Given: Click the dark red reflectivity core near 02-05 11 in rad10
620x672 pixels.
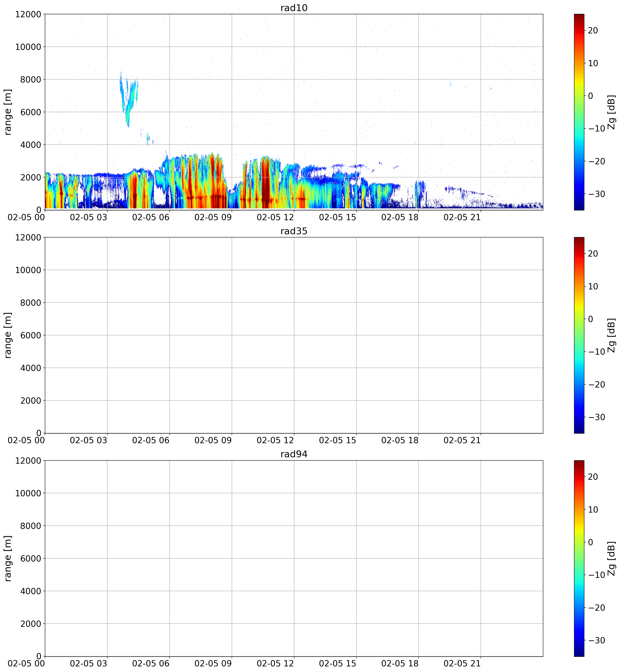Looking at the screenshot, I should (266, 183).
